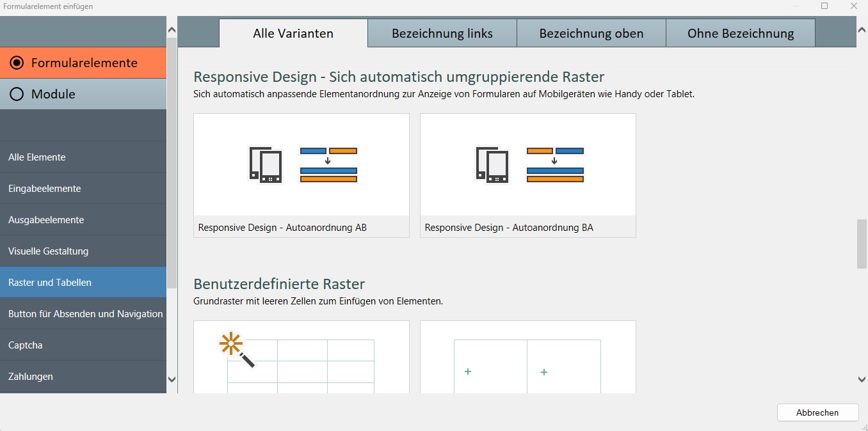Click the main content vertical scrollbar thumb

862,244
